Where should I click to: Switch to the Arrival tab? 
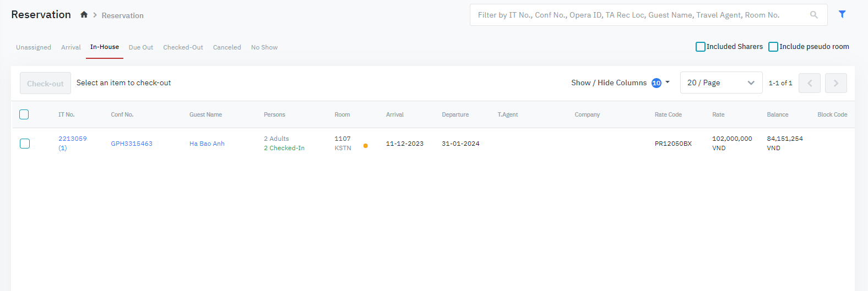[x=71, y=47]
